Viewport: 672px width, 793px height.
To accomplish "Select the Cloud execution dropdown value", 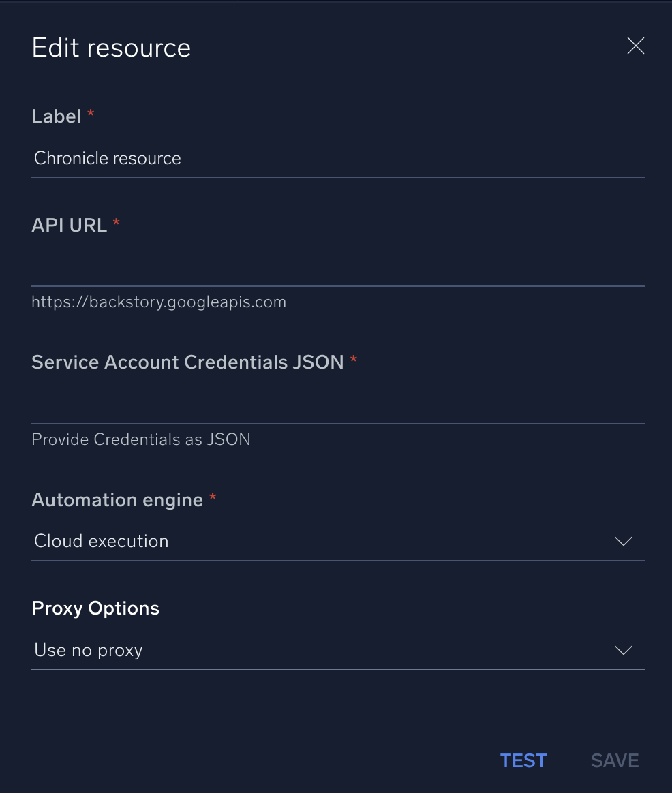I will 102,542.
